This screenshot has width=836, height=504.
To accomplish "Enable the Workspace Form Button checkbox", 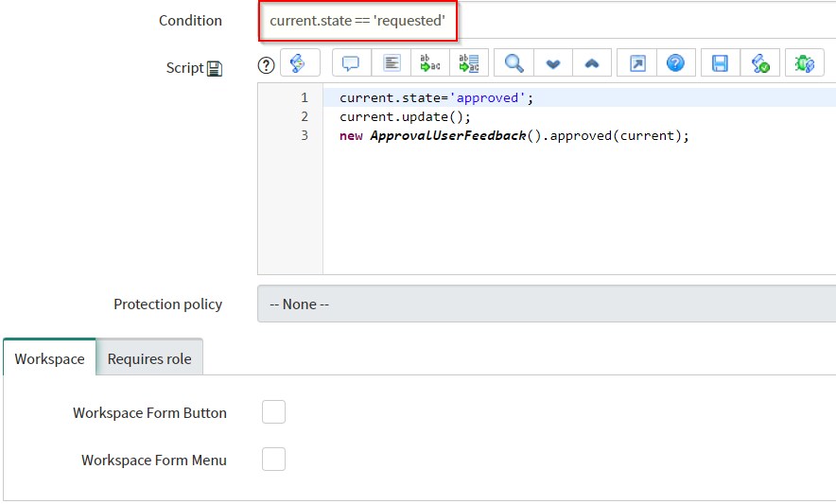I will [x=273, y=412].
